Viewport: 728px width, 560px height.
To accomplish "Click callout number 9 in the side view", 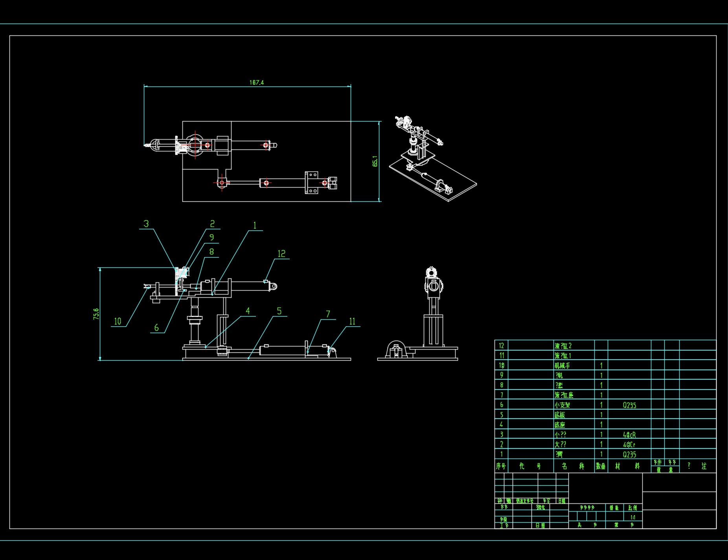I will click(212, 238).
